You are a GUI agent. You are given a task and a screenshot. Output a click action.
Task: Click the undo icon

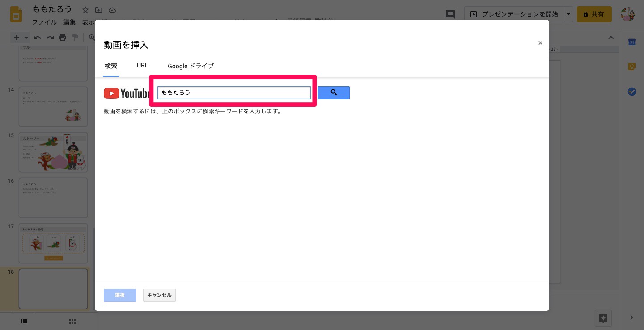coord(38,38)
